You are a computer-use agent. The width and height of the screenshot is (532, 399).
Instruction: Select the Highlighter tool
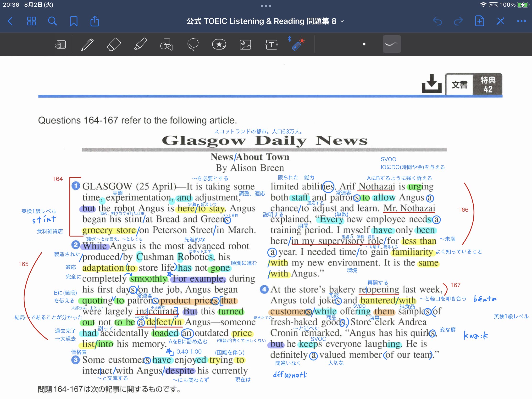click(x=140, y=44)
